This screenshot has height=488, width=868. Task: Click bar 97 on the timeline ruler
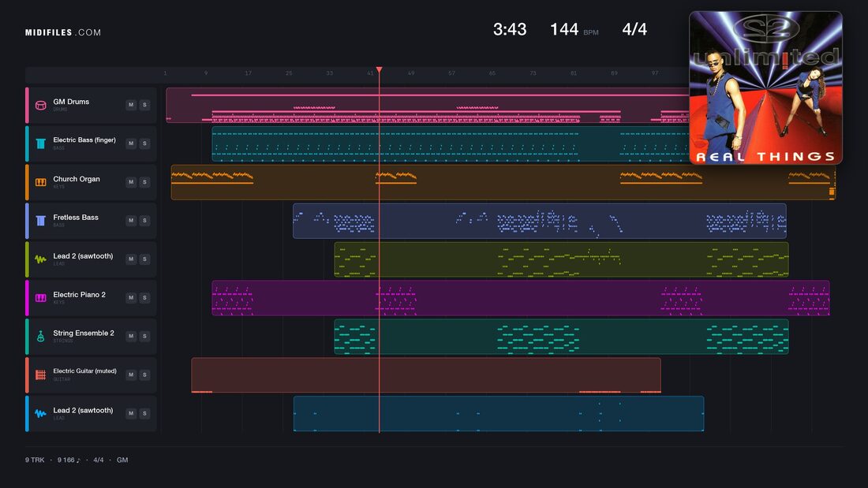655,73
